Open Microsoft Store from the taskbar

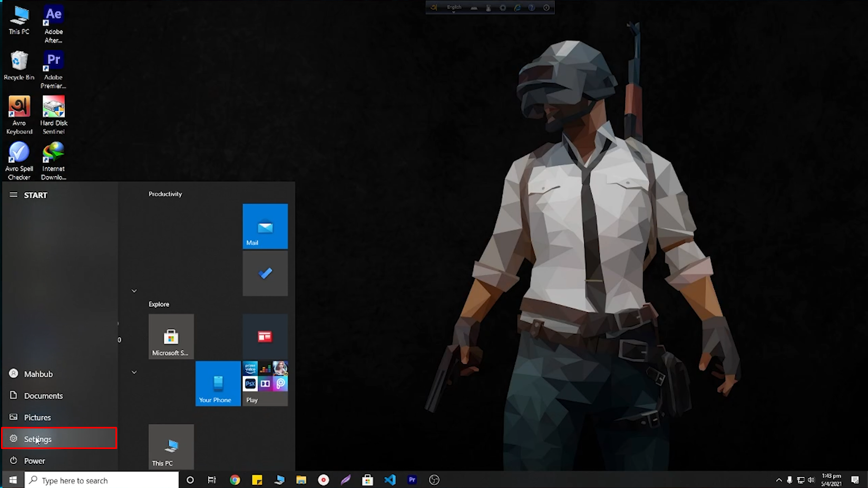click(x=368, y=480)
